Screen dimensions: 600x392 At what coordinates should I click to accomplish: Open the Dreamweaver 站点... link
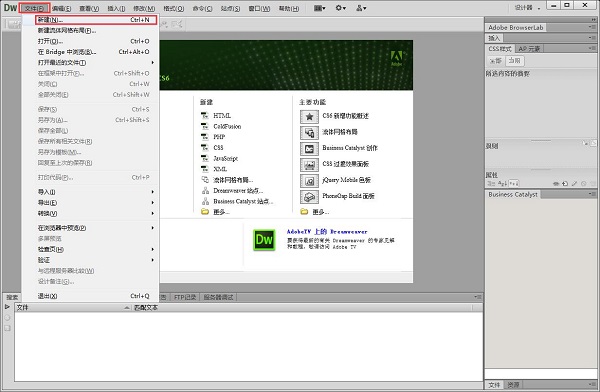click(238, 190)
